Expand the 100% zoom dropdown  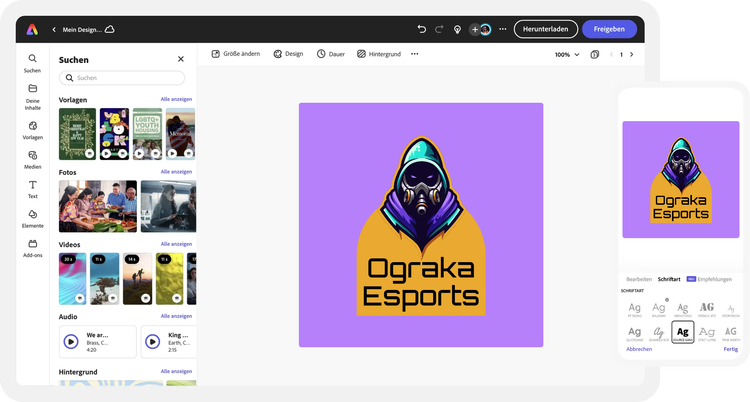click(x=567, y=55)
